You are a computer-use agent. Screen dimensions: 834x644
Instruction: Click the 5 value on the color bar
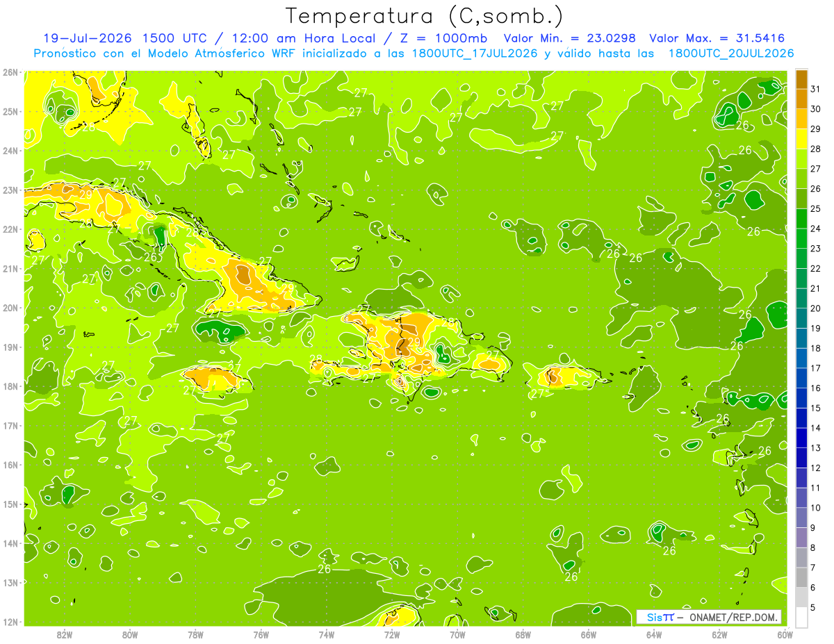(814, 607)
